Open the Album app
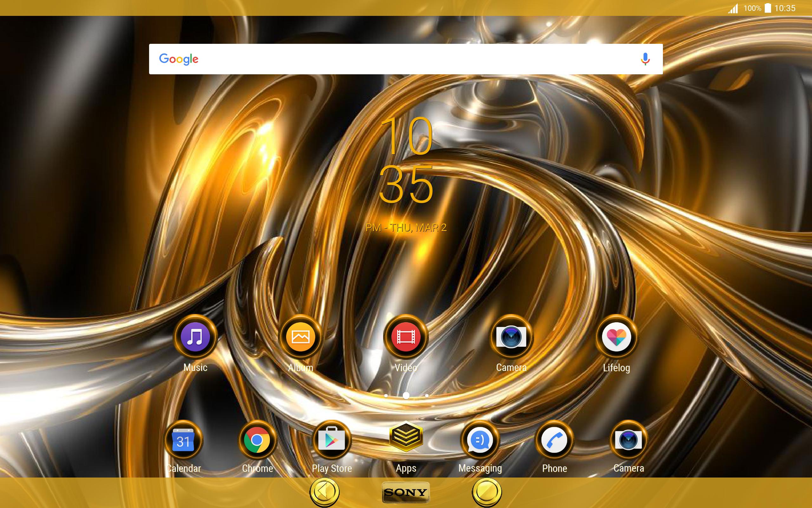The height and width of the screenshot is (508, 812). 300,337
